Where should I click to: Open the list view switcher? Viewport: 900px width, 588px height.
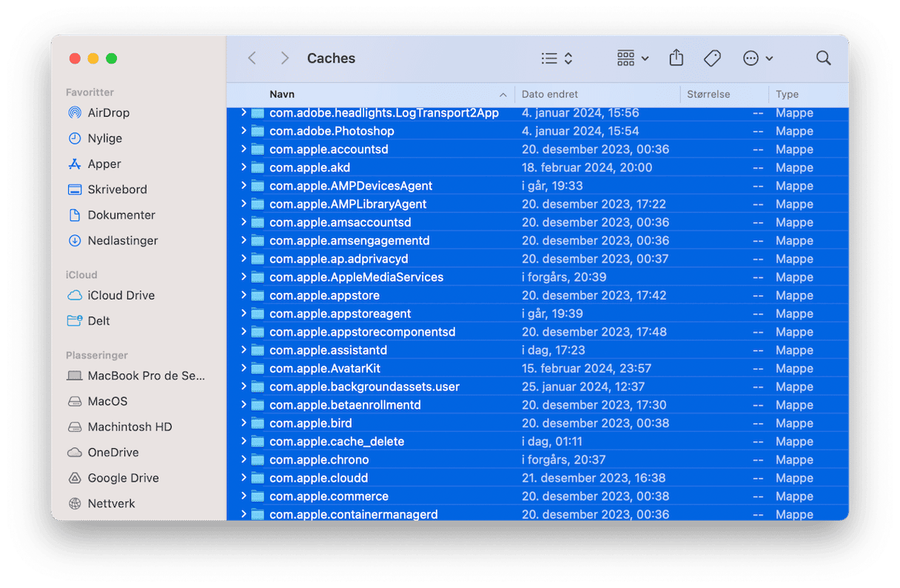pos(557,58)
